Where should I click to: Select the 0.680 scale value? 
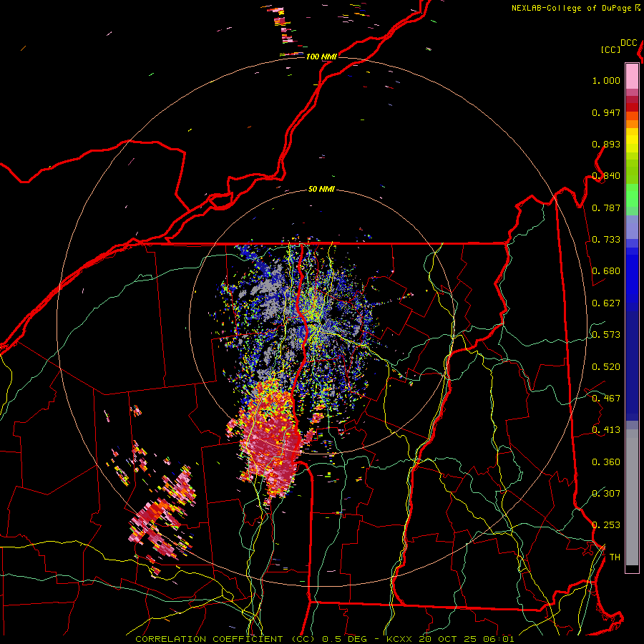[606, 271]
